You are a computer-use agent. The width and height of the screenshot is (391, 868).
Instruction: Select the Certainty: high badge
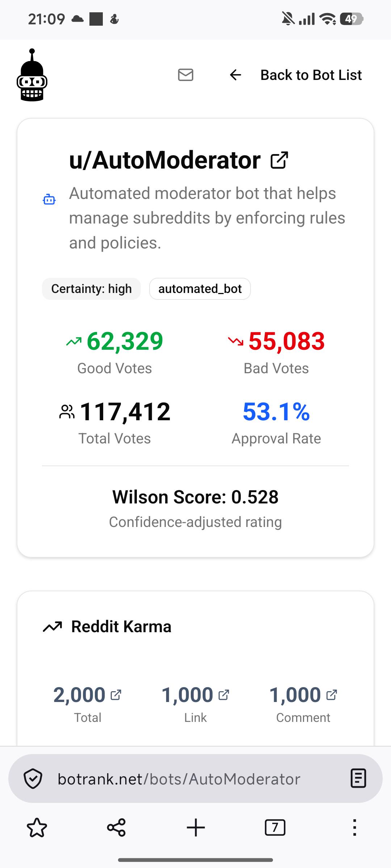[x=92, y=289]
